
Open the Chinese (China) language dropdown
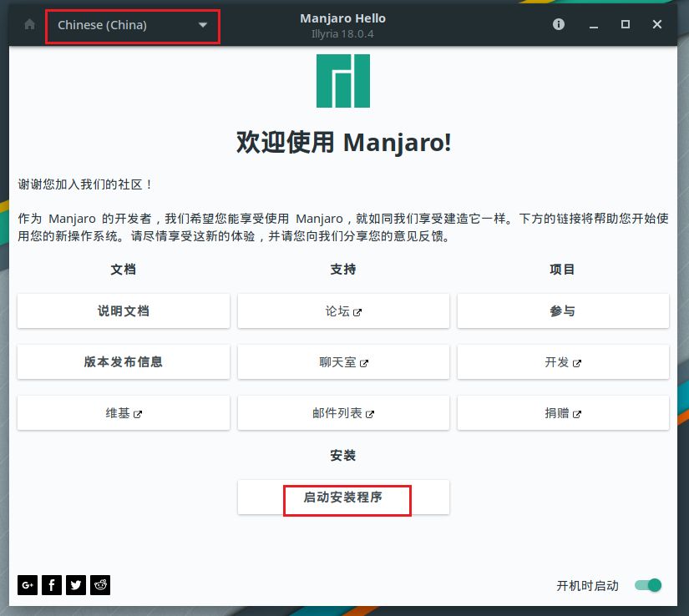[132, 26]
